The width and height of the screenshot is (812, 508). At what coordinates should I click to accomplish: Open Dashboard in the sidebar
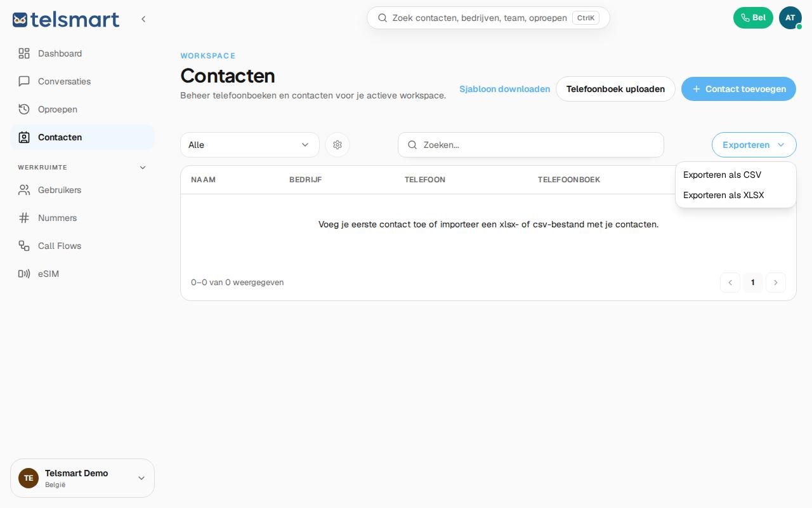point(82,53)
